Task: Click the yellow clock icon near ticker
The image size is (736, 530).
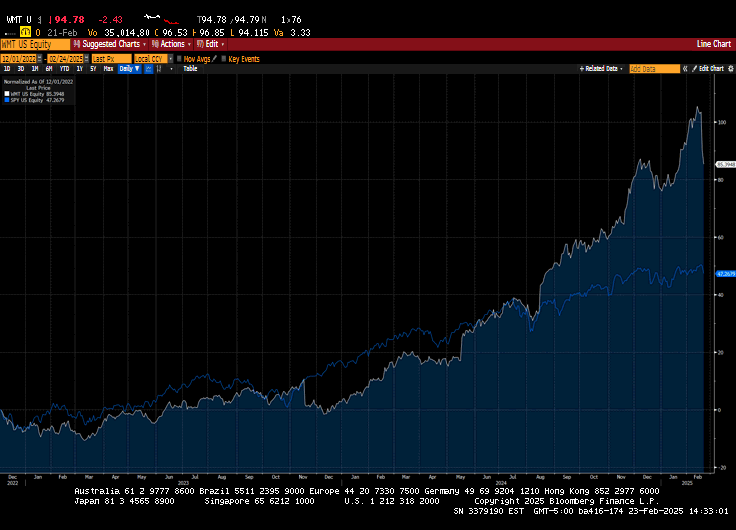Action: pyautogui.click(x=25, y=32)
